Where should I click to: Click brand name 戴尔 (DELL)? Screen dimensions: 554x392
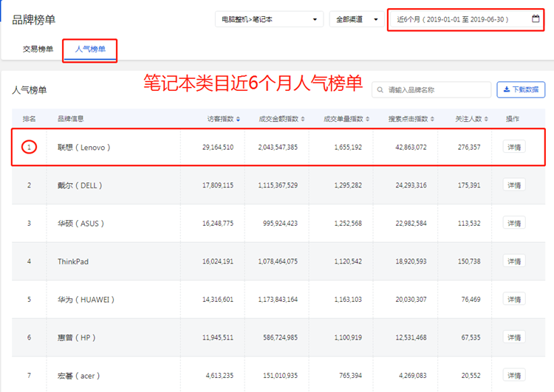tap(80, 185)
